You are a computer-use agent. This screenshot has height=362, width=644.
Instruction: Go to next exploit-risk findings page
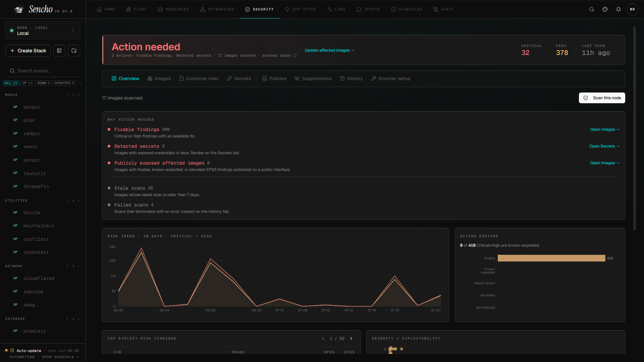click(x=351, y=339)
